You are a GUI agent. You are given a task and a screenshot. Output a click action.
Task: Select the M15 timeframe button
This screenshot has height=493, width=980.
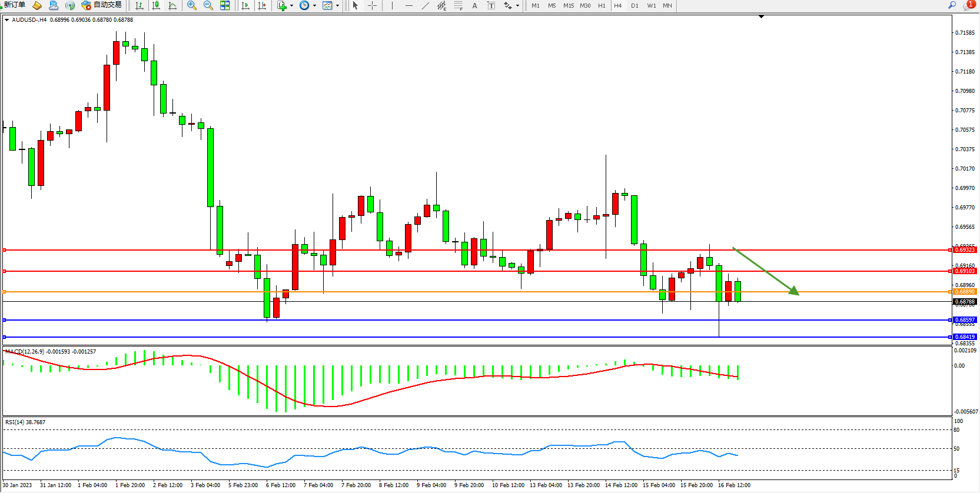click(x=568, y=5)
